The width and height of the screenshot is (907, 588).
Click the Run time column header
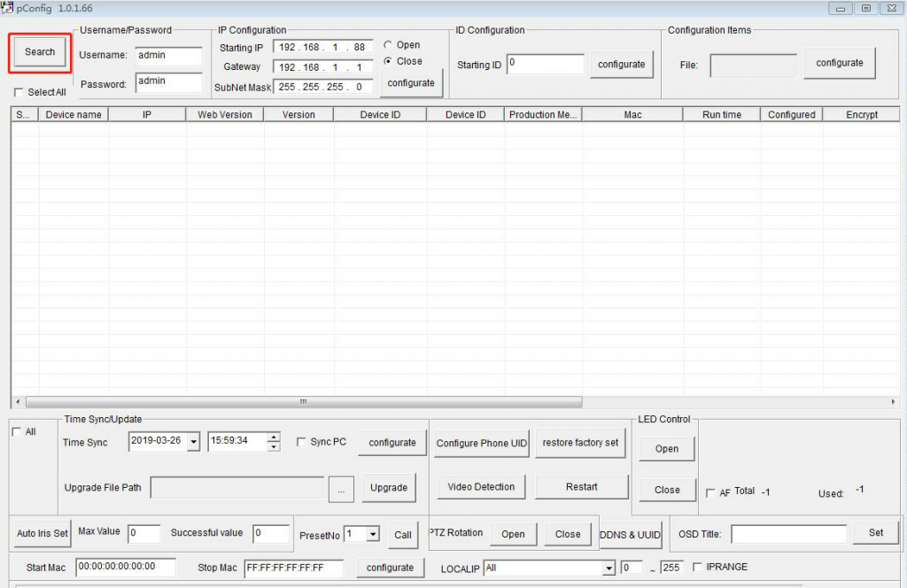tap(721, 114)
